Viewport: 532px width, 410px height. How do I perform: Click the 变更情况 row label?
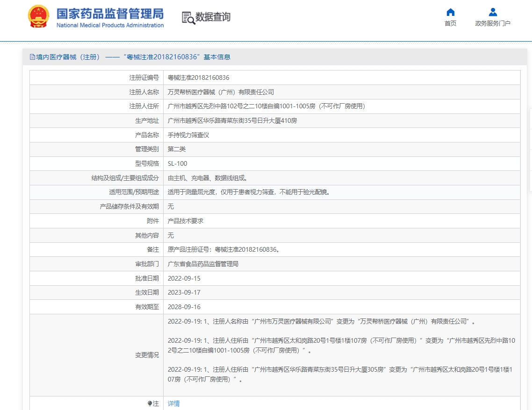pyautogui.click(x=147, y=355)
